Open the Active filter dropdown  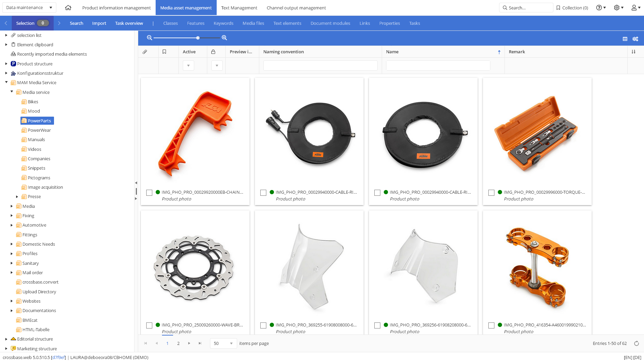[x=189, y=65]
